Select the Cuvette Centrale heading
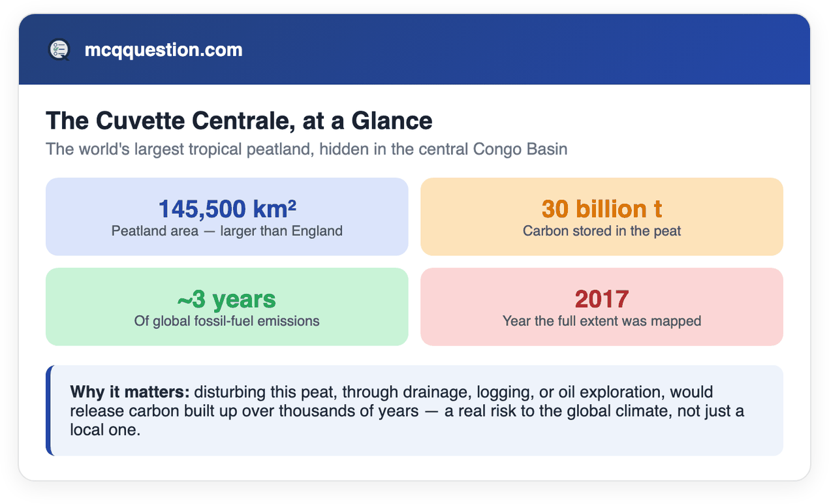 click(x=239, y=121)
